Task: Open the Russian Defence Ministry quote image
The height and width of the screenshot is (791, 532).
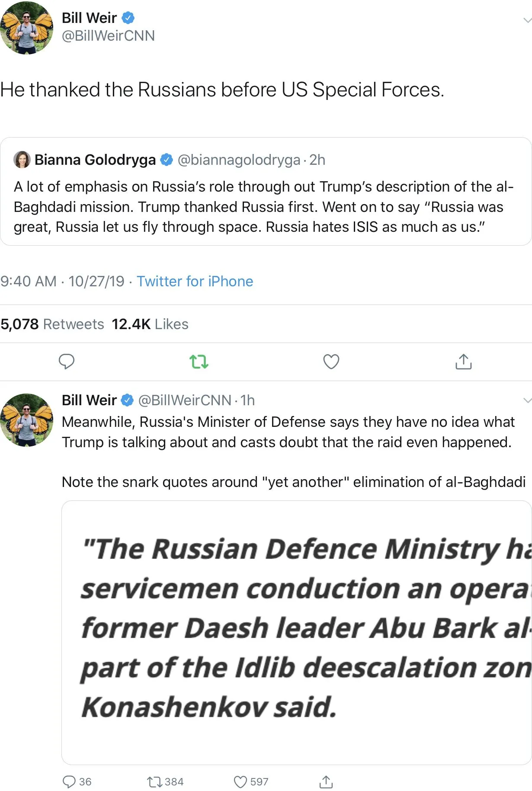Action: [x=296, y=632]
